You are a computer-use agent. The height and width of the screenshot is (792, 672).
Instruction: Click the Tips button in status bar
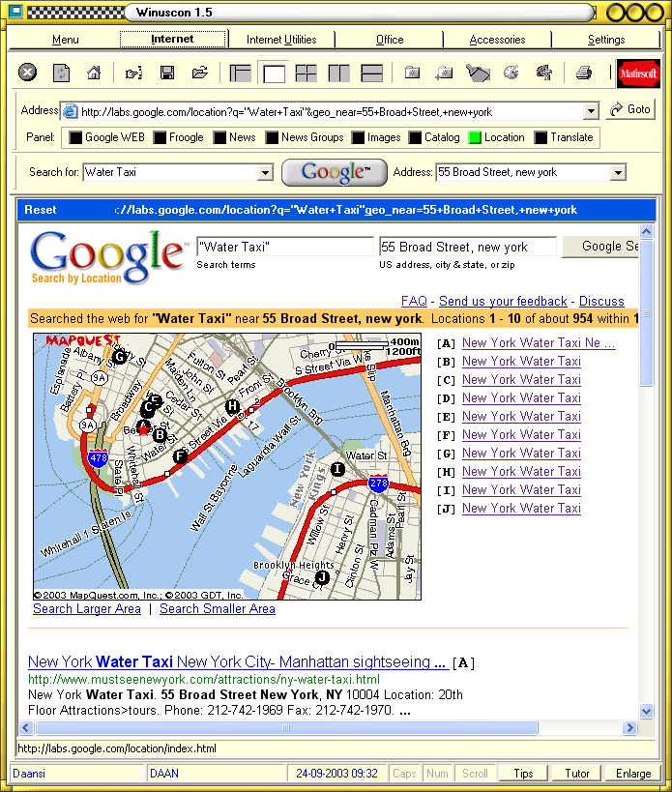[x=523, y=774]
